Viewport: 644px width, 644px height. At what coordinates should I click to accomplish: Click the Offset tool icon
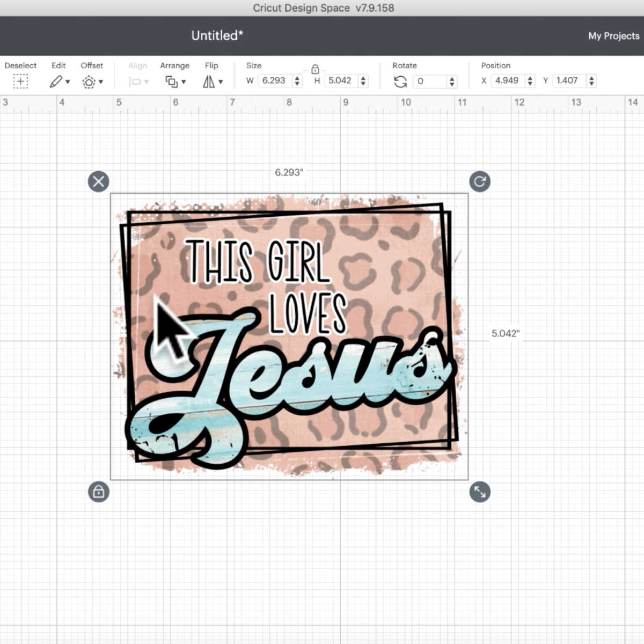(x=89, y=82)
